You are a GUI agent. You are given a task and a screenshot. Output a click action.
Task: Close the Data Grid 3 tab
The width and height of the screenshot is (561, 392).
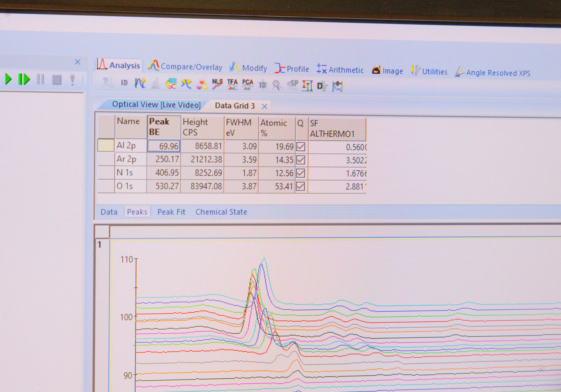click(265, 106)
